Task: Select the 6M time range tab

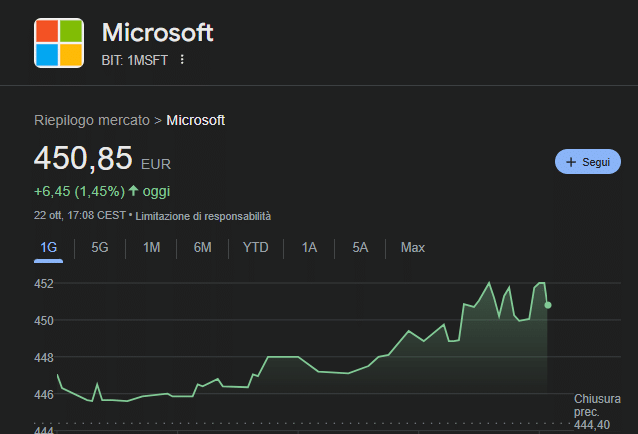Action: coord(203,247)
